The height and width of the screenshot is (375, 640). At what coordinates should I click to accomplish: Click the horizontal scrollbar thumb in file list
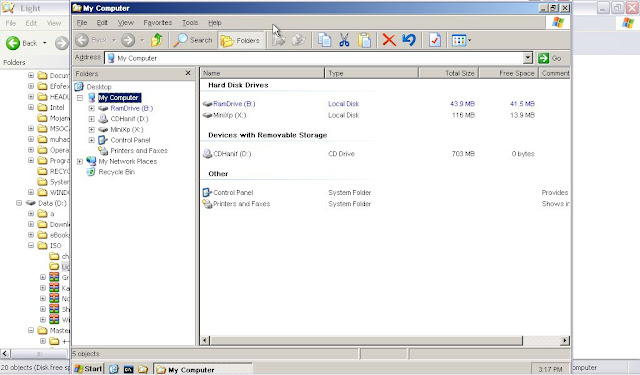click(366, 340)
